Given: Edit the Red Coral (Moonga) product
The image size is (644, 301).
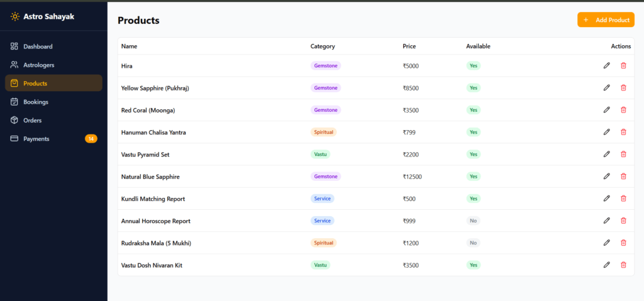Looking at the screenshot, I should coord(606,110).
